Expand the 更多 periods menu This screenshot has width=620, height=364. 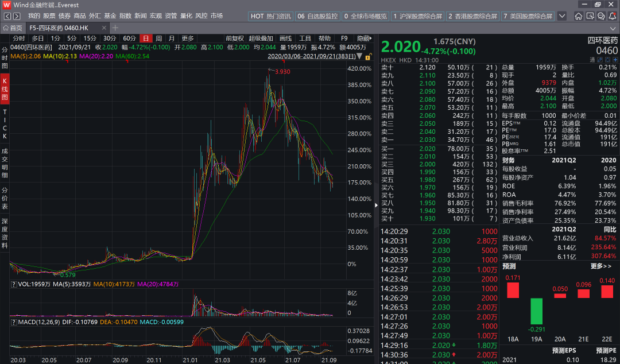pyautogui.click(x=188, y=38)
